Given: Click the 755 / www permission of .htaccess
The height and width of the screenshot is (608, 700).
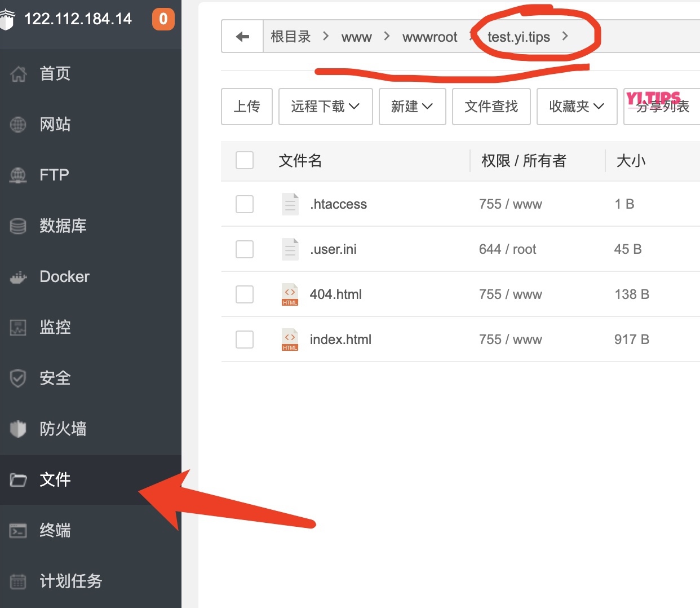Looking at the screenshot, I should pos(511,204).
